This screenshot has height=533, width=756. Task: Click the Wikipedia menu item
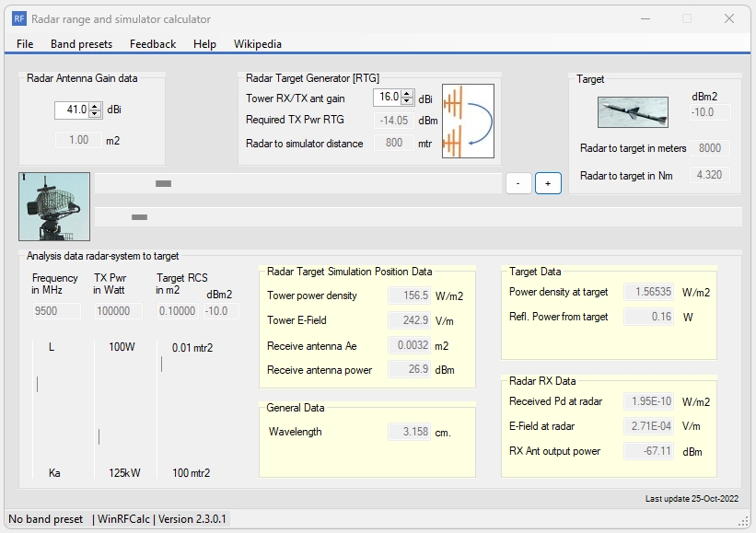point(257,43)
